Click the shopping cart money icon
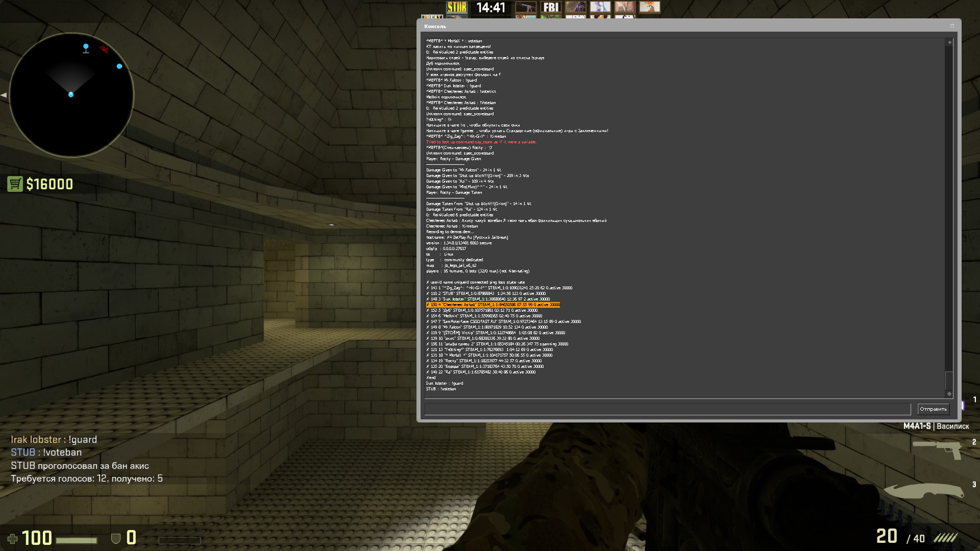Viewport: 980px width, 551px height. [x=15, y=184]
